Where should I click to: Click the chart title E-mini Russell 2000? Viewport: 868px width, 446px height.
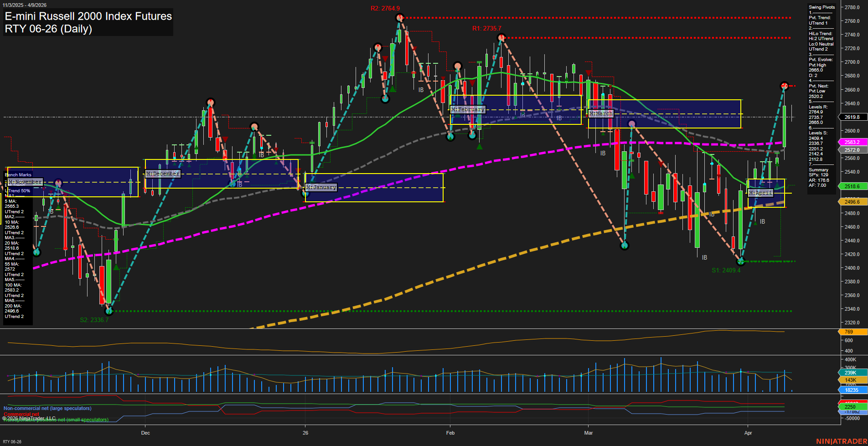coord(88,16)
